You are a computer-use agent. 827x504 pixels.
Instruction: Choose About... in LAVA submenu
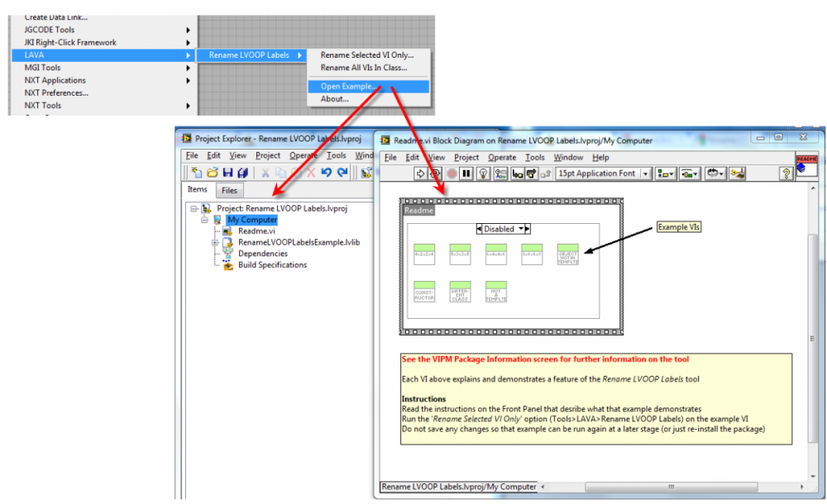(x=368, y=99)
